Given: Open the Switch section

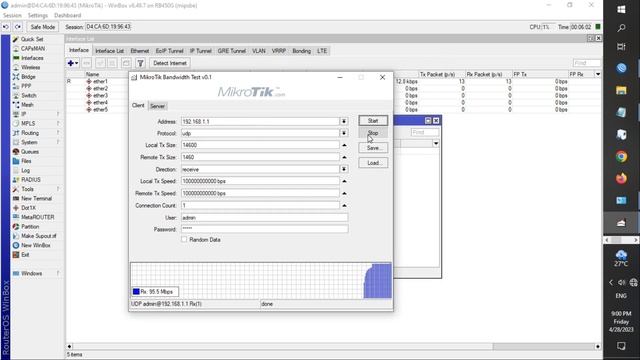Looking at the screenshot, I should pos(28,96).
